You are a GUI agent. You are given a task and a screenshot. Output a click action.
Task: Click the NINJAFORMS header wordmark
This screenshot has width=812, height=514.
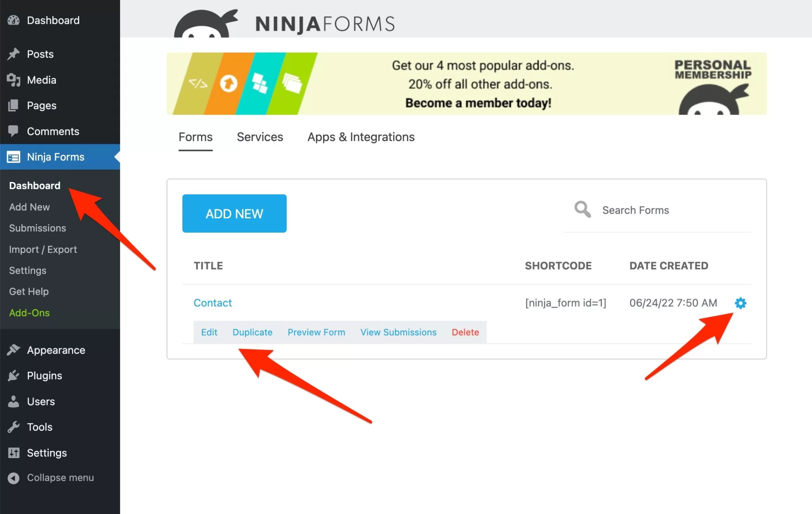(325, 24)
